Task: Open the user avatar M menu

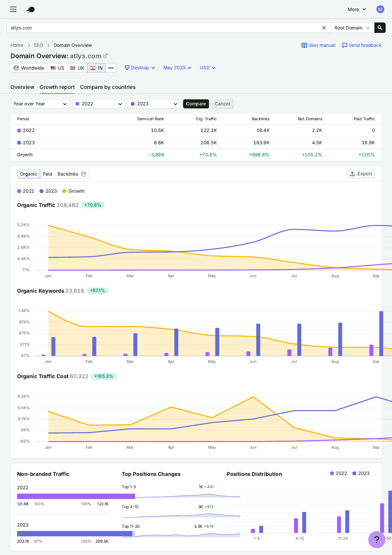Action: [380, 9]
